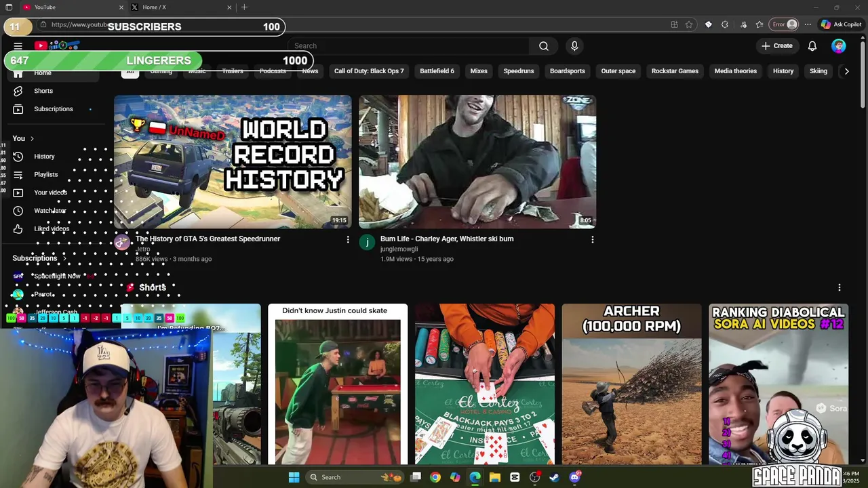Open the junglemowgli channel link

click(x=399, y=249)
